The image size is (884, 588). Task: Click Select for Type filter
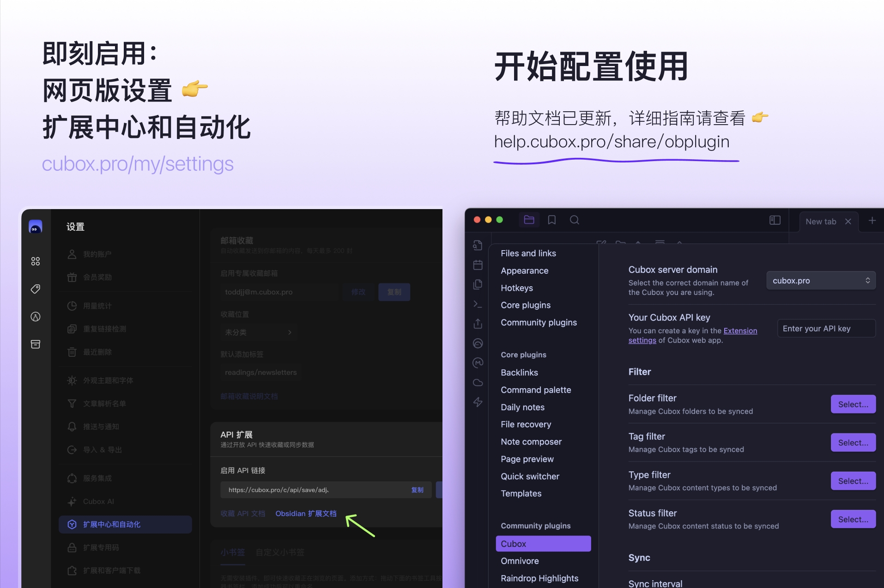(x=853, y=481)
